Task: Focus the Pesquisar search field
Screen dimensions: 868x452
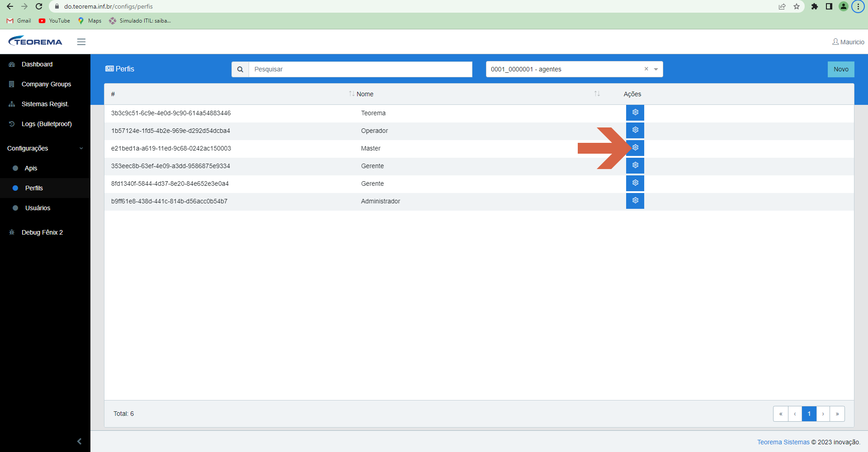Action: 360,69
